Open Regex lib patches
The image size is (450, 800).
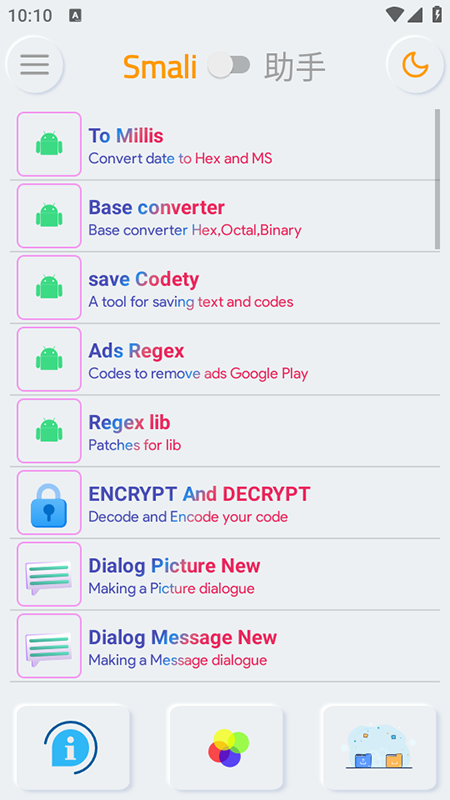tap(225, 431)
